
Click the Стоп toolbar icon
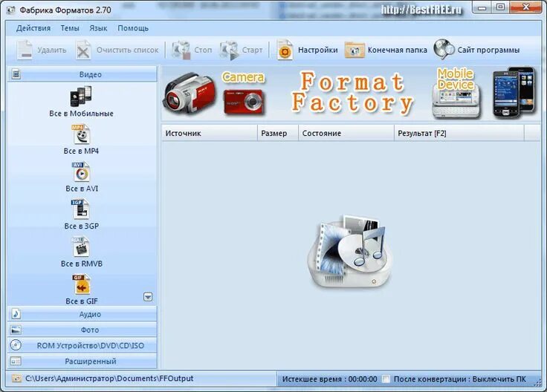point(181,50)
